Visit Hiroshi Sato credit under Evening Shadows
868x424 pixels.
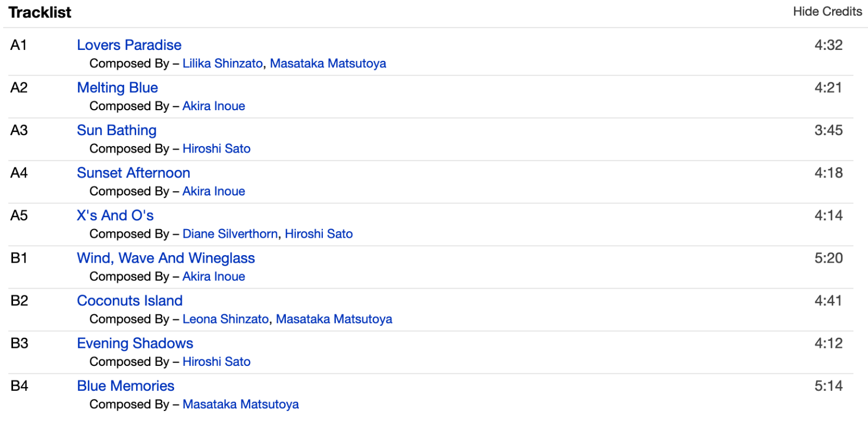(x=216, y=362)
